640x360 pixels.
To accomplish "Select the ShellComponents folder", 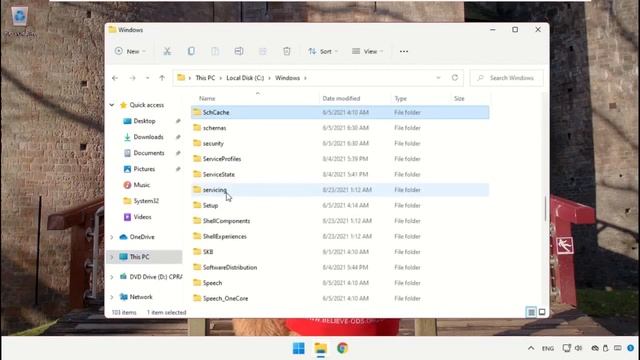I will [340, 221].
